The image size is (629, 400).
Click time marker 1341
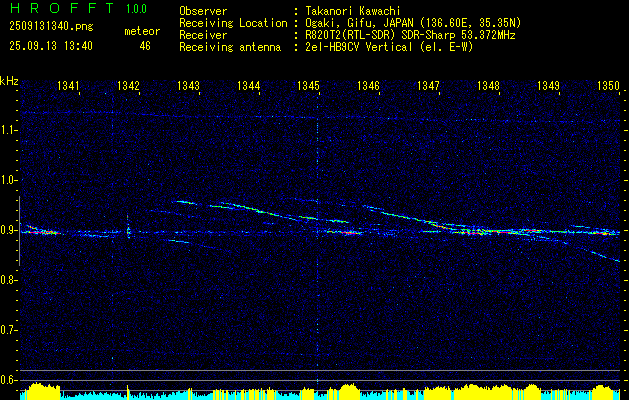coord(68,85)
